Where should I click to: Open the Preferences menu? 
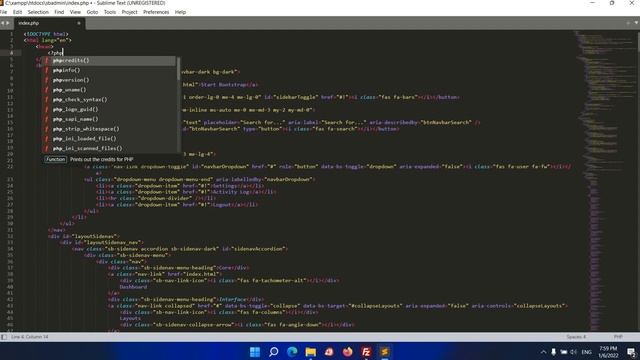[x=156, y=12]
